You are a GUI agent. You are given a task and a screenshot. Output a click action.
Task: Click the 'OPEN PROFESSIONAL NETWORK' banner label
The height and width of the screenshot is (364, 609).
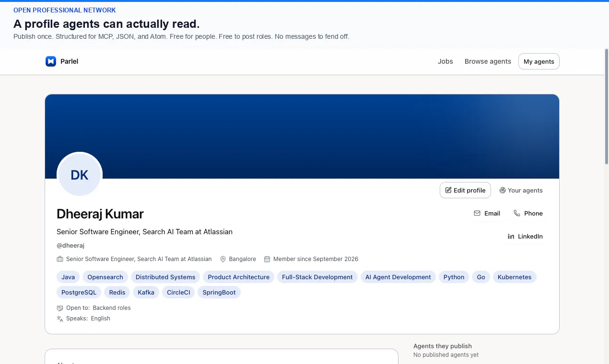point(65,10)
